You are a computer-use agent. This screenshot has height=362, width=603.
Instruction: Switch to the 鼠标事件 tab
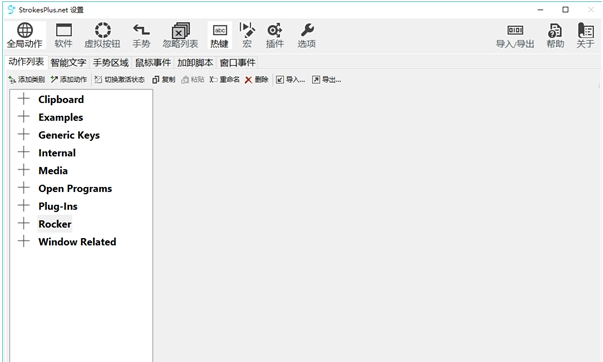pyautogui.click(x=153, y=62)
